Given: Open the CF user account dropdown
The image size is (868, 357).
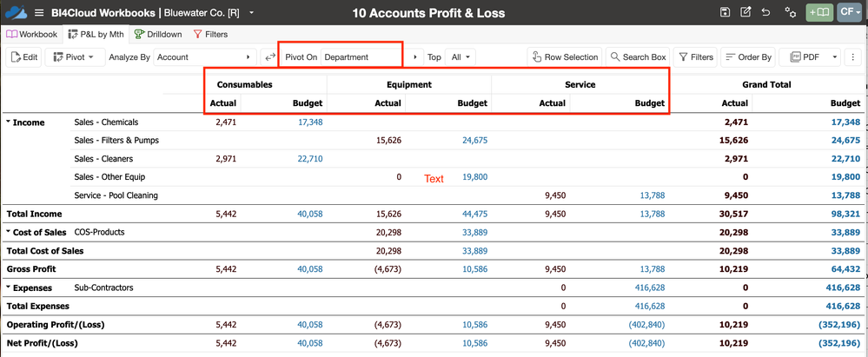Looking at the screenshot, I should 849,13.
